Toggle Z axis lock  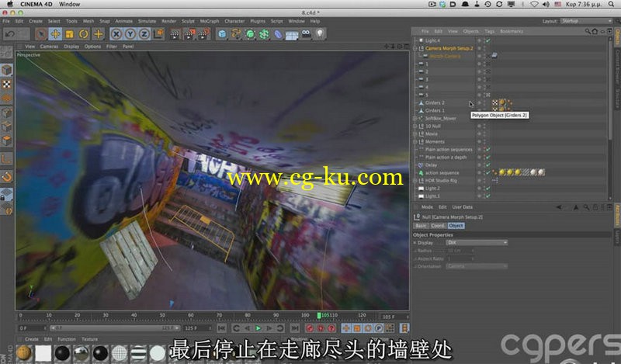coord(144,34)
